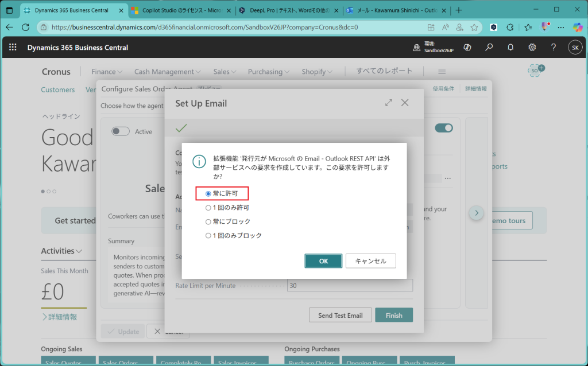Open the Business Central Copilot icon in header
Viewport: 588px width, 366px height.
[467, 47]
